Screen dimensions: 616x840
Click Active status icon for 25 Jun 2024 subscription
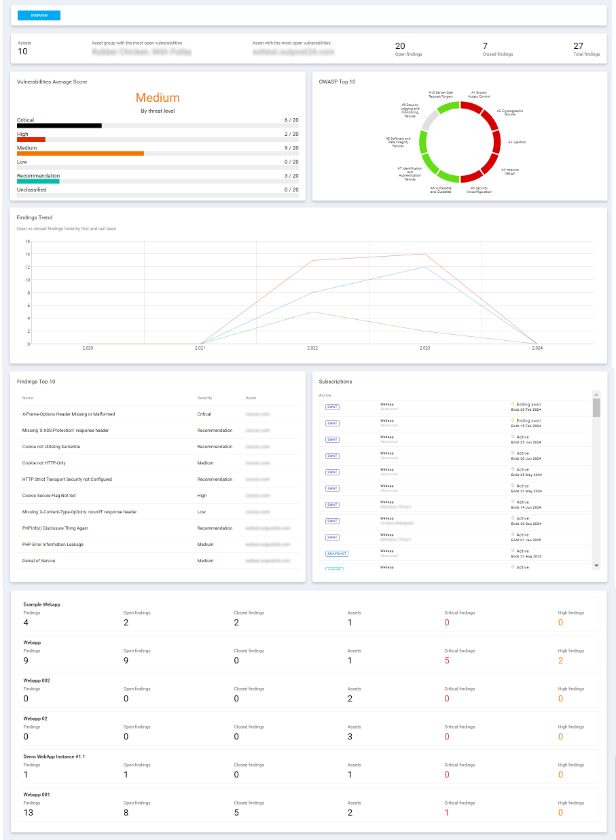pos(513,437)
